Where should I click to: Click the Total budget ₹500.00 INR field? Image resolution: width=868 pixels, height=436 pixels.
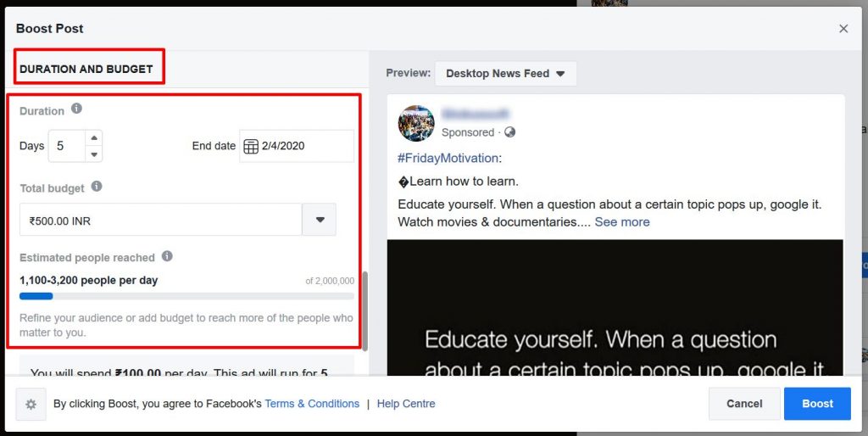161,220
